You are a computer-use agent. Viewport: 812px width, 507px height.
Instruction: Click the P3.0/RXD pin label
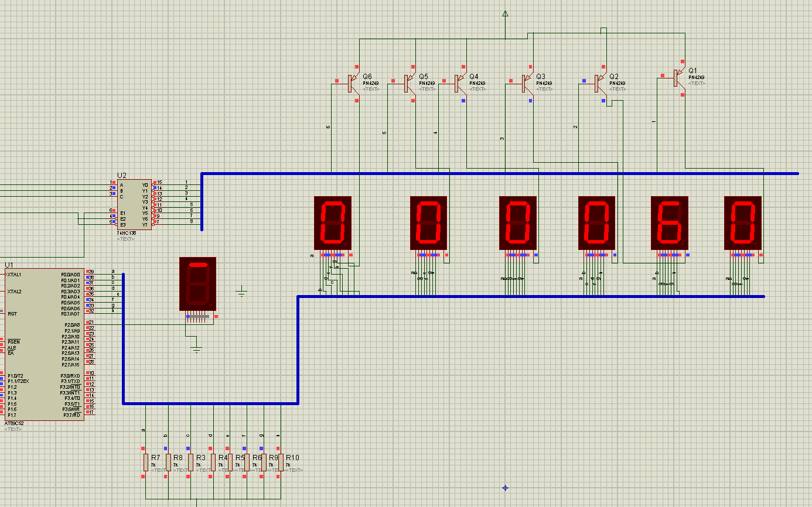click(70, 376)
